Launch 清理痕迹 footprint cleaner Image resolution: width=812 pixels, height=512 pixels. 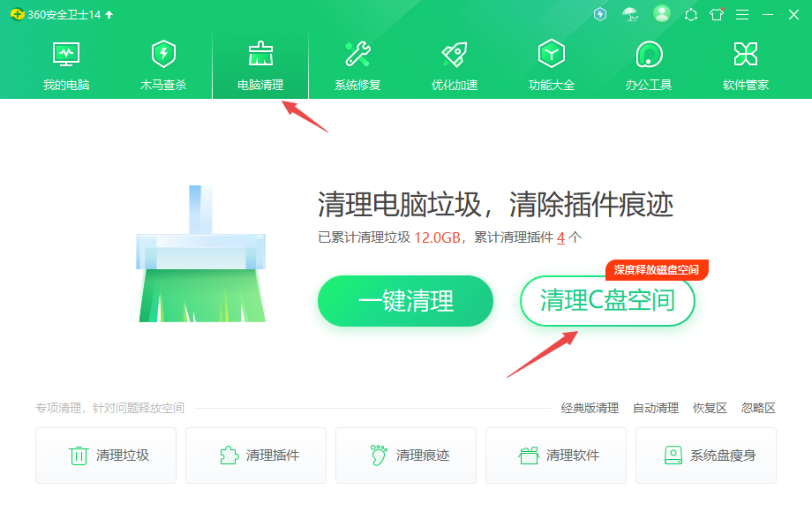tap(406, 456)
